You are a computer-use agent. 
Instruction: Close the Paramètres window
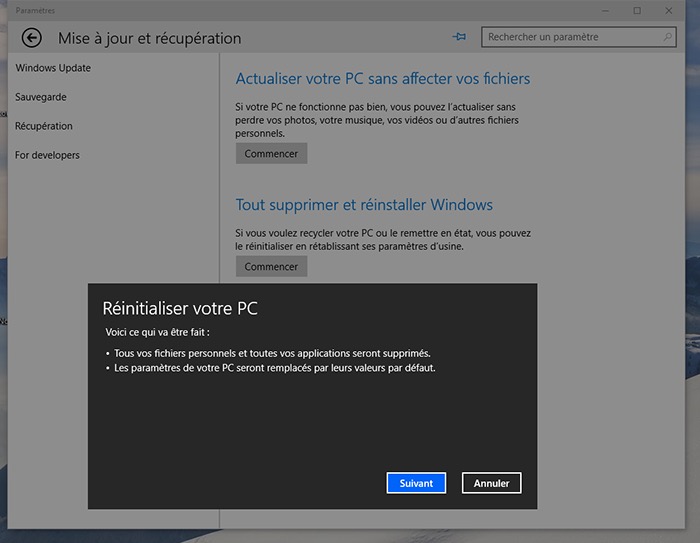point(669,11)
